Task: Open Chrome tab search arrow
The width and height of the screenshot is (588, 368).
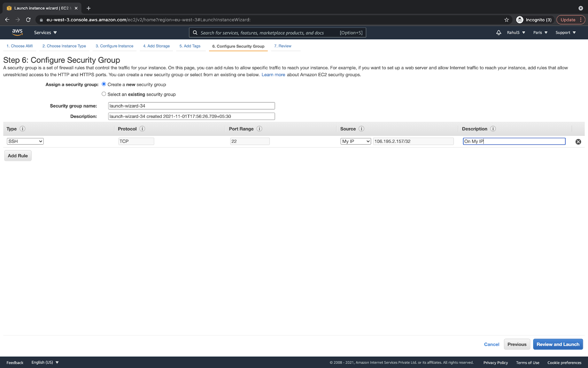Action: [581, 8]
